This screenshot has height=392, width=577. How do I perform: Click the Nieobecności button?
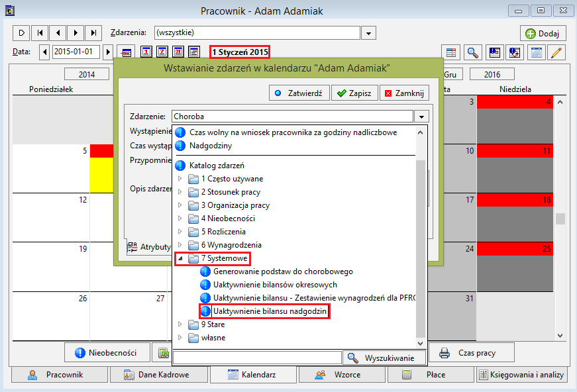[x=107, y=353]
